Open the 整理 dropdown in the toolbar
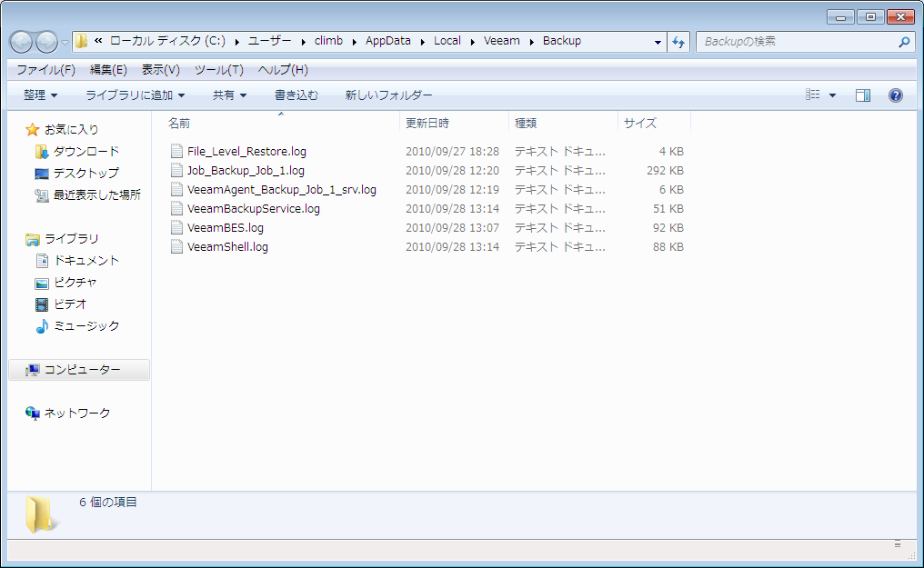This screenshot has width=924, height=568. pos(40,95)
